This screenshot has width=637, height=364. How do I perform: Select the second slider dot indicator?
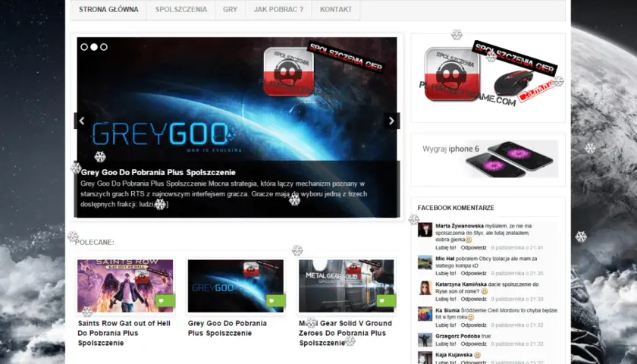click(x=94, y=47)
